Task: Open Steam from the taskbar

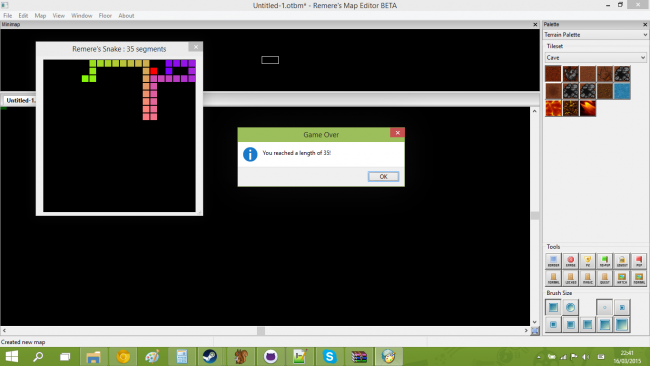Action: point(210,356)
